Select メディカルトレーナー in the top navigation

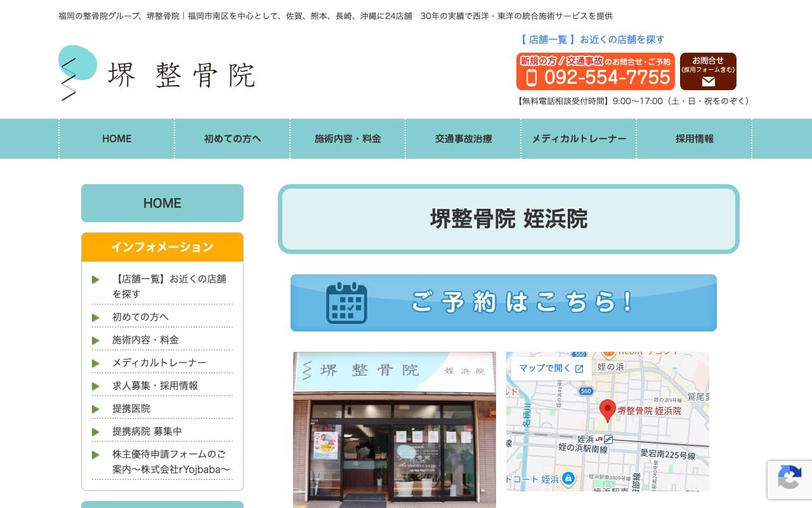tap(579, 138)
